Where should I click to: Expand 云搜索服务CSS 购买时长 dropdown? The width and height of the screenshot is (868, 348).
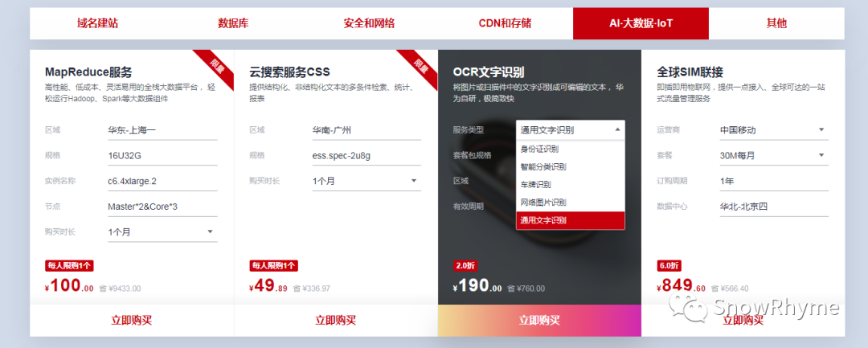(366, 181)
